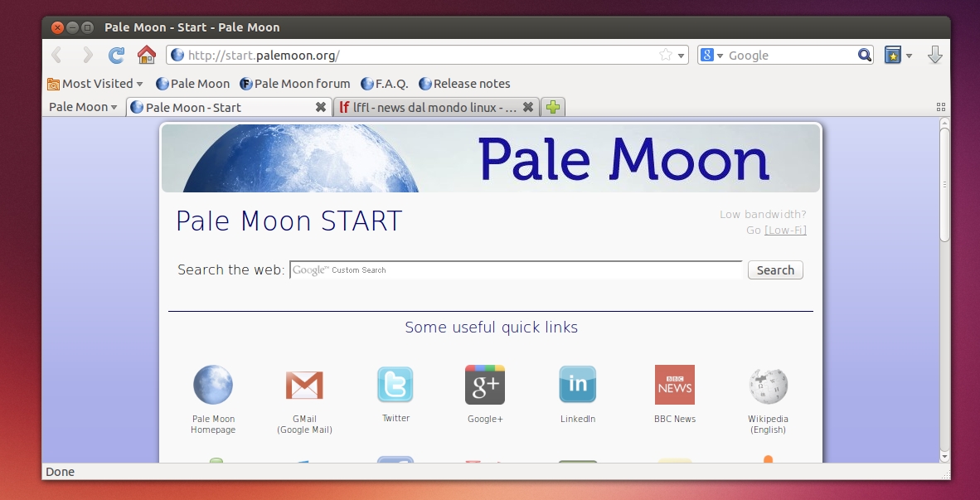Open the Twitter quick link icon

click(x=395, y=385)
